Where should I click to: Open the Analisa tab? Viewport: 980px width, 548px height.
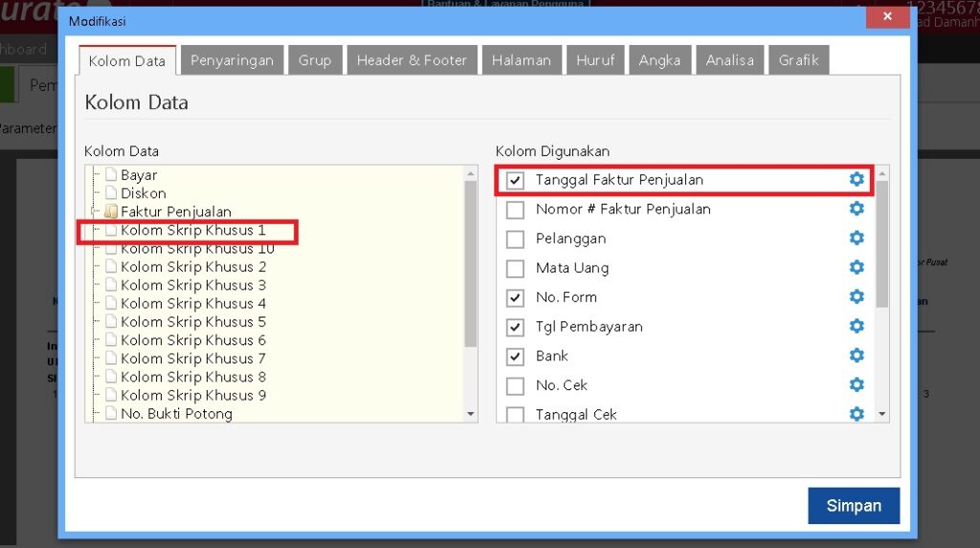click(x=729, y=60)
